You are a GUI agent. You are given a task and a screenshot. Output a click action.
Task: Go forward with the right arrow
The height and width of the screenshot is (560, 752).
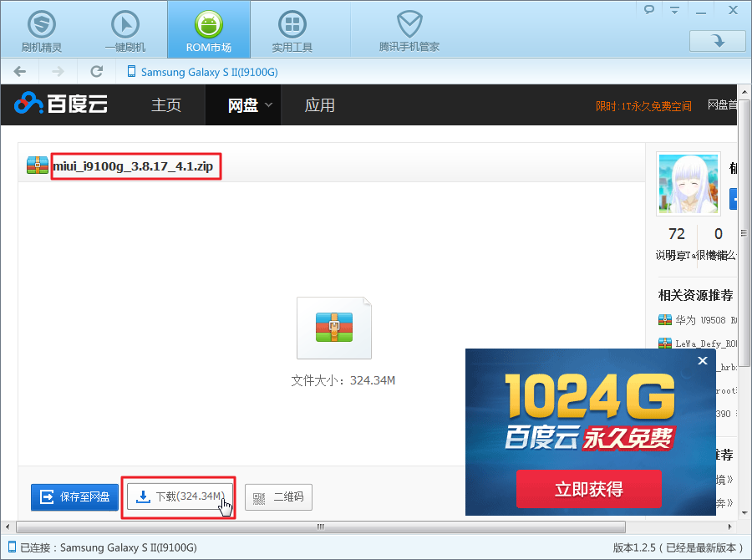(x=58, y=72)
